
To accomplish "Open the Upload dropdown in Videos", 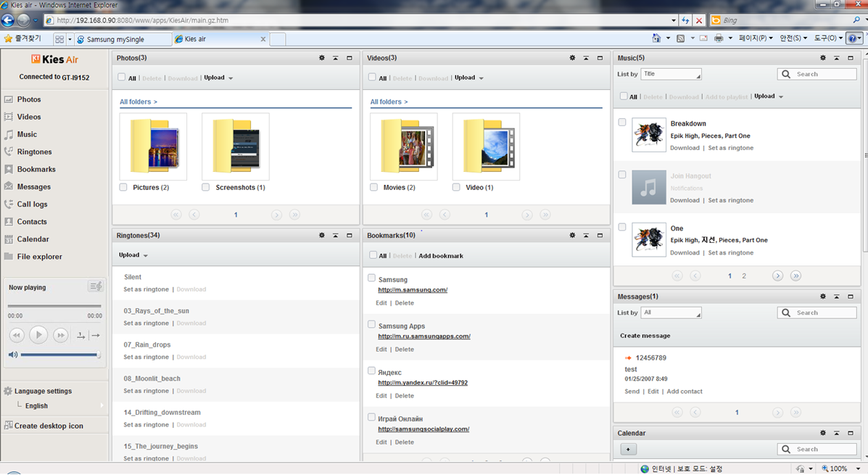I will pyautogui.click(x=469, y=78).
